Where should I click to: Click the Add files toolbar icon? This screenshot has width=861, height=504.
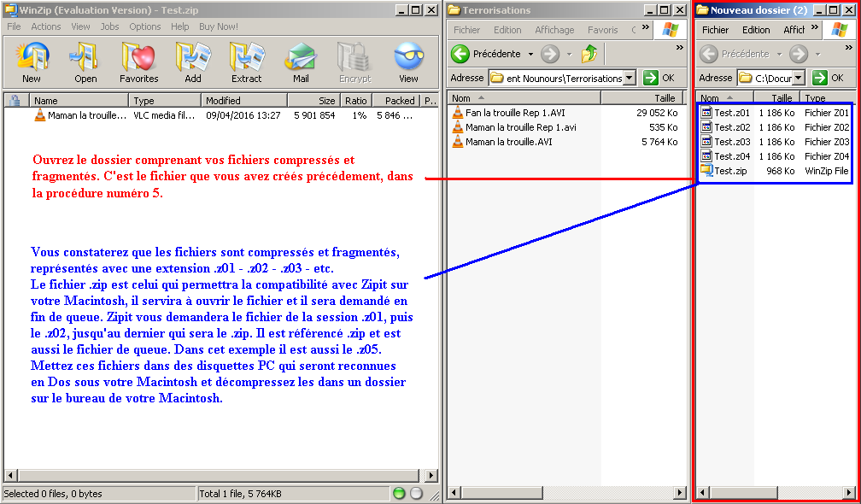pos(193,62)
